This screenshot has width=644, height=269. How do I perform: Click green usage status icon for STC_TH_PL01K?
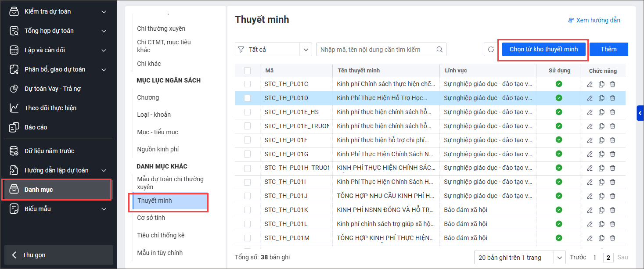coord(559,210)
